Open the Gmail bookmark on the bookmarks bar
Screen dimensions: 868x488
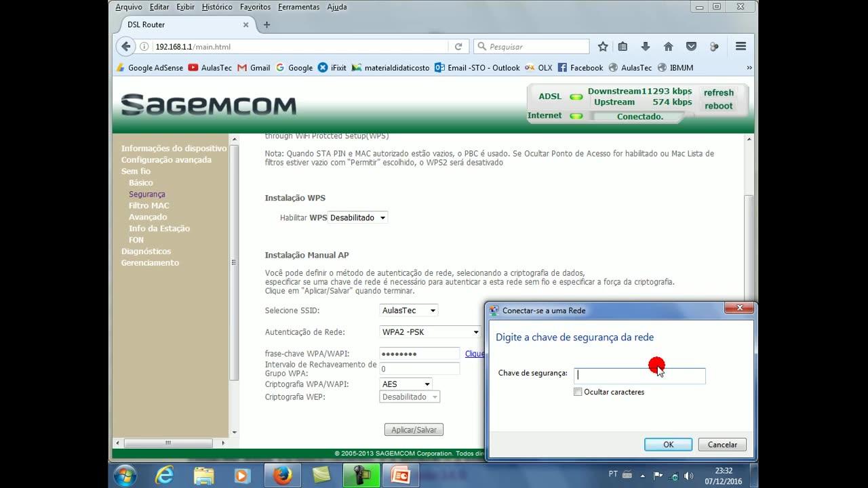254,68
